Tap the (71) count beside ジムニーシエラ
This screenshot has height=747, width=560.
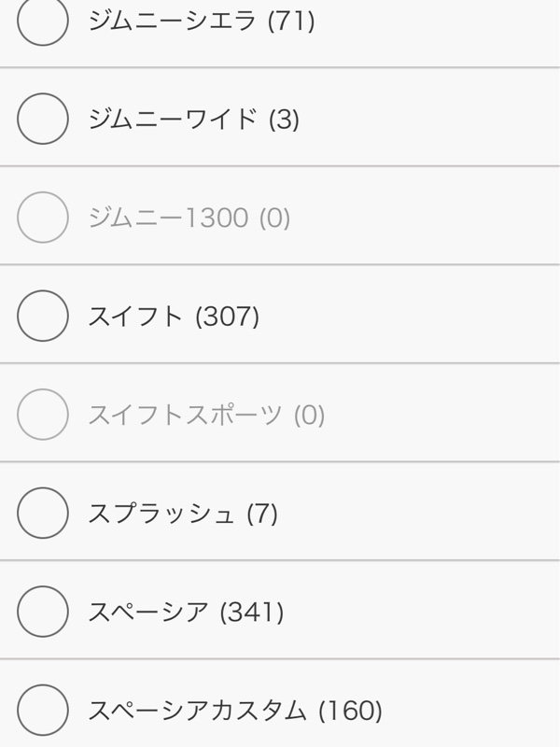[291, 21]
